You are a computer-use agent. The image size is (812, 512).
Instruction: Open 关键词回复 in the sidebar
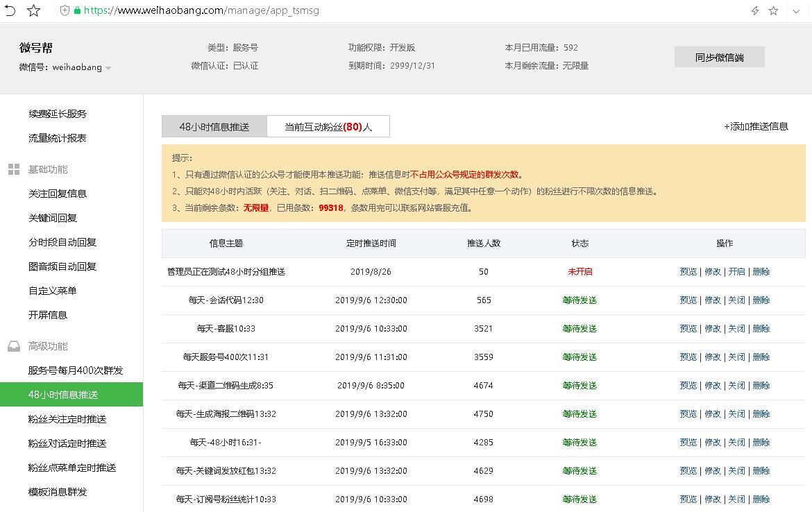point(53,218)
